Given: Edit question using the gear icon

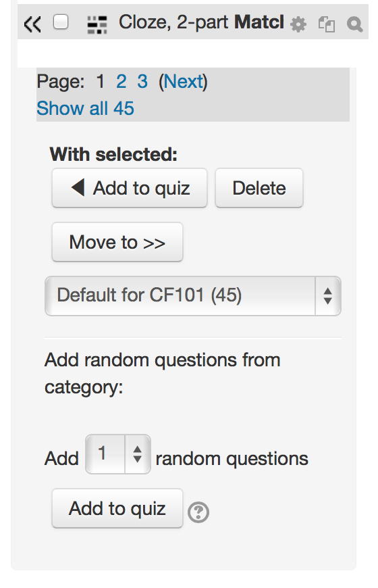Looking at the screenshot, I should coord(298,25).
